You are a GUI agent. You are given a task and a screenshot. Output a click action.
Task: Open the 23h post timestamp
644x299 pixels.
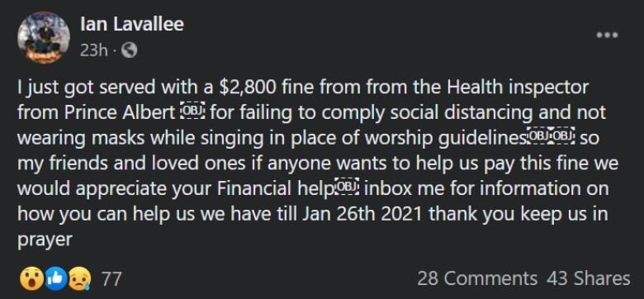(x=93, y=50)
